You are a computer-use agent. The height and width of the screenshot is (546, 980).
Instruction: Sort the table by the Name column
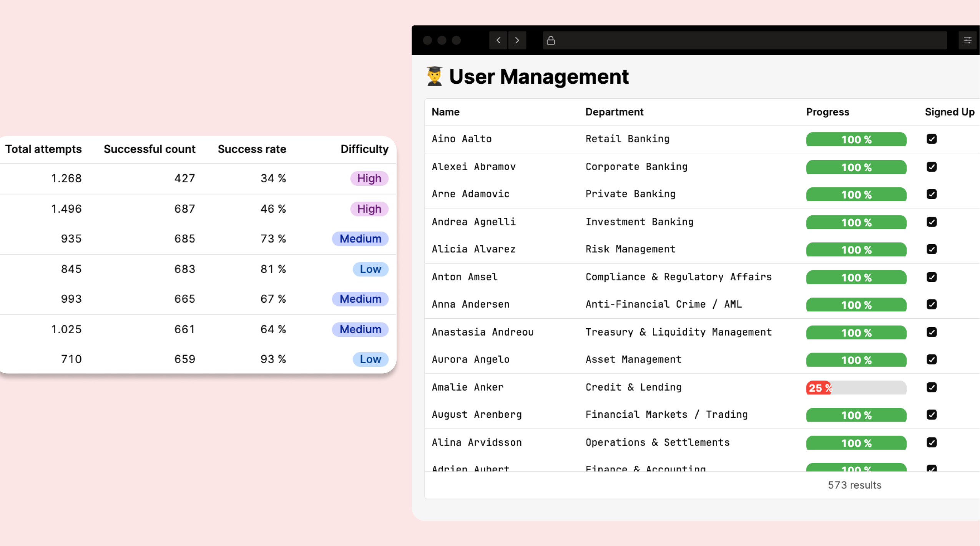pyautogui.click(x=445, y=112)
